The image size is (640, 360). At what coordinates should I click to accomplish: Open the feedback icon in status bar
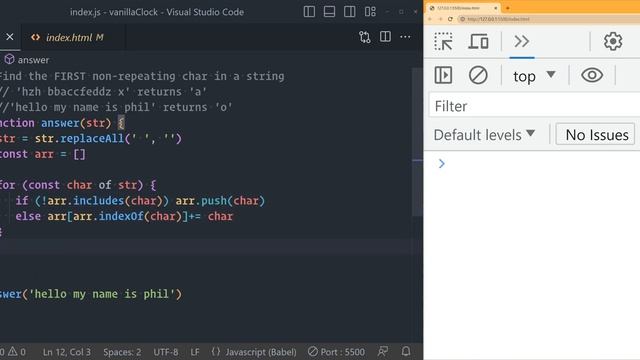[383, 351]
